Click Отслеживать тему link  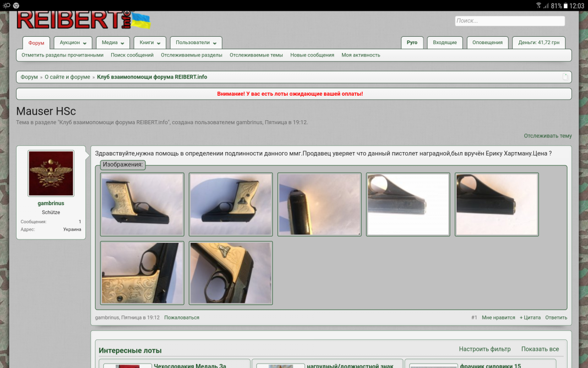point(547,136)
